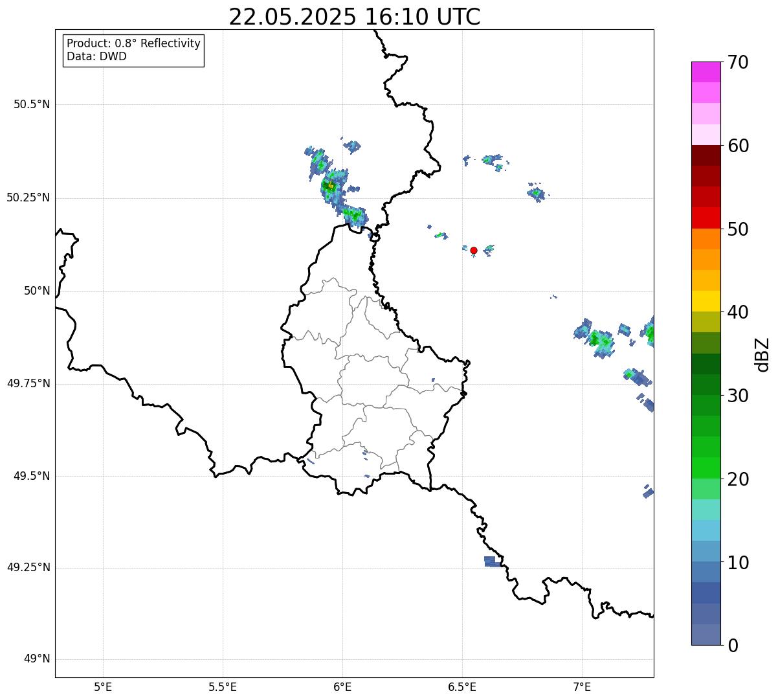Click the 6°E longitude label
778x700 pixels.
click(342, 687)
